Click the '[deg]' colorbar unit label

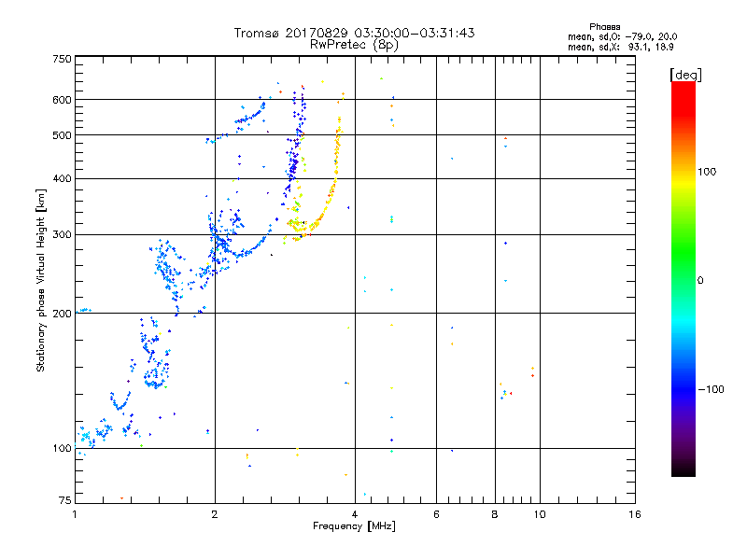coord(685,75)
